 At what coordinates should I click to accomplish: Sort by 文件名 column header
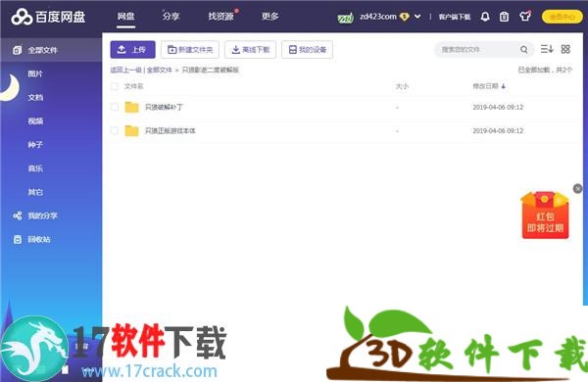point(134,86)
